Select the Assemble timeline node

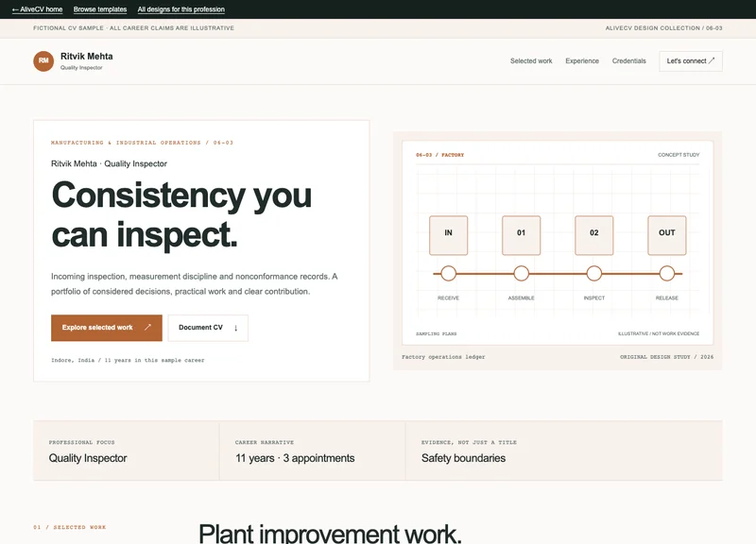pyautogui.click(x=522, y=273)
